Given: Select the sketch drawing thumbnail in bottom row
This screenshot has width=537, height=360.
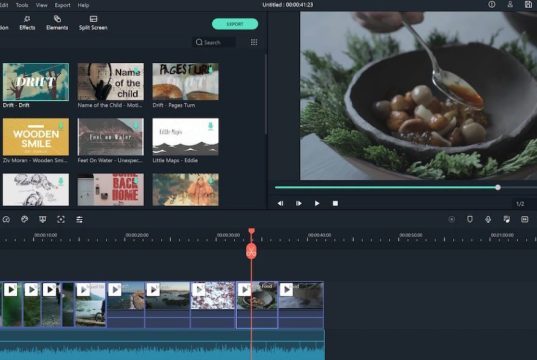Looking at the screenshot, I should [x=36, y=189].
